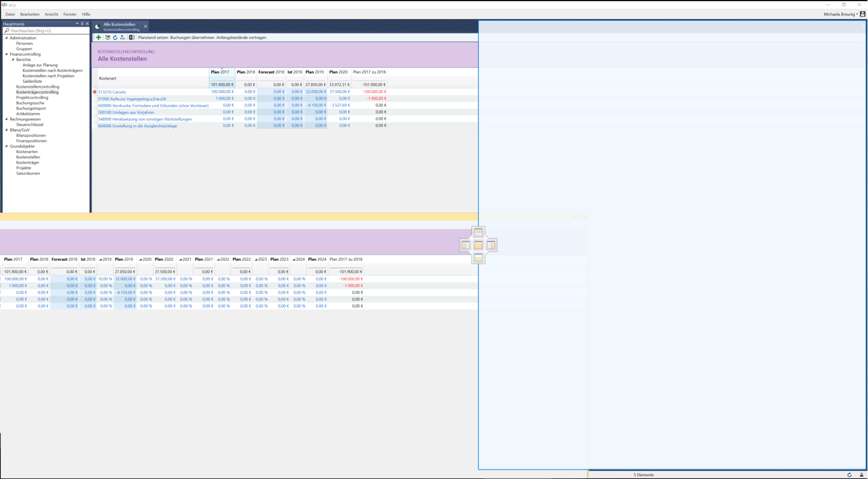This screenshot has height=479, width=868.
Task: Select Gruppen in the main menu tree
Action: (24, 49)
